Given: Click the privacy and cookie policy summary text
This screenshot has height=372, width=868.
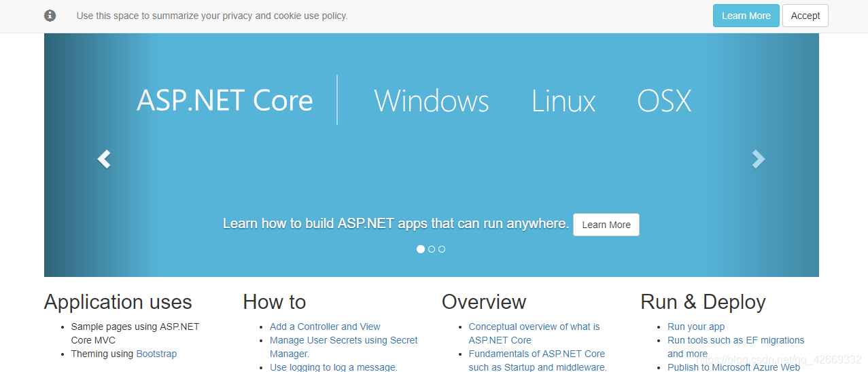Looking at the screenshot, I should [x=212, y=16].
